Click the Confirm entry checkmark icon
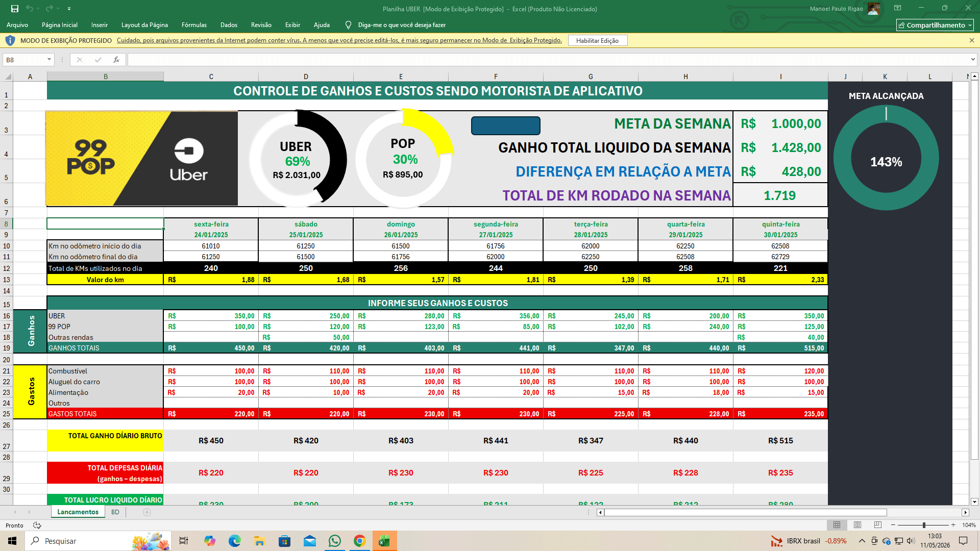Viewport: 980px width, 551px height. click(98, 60)
